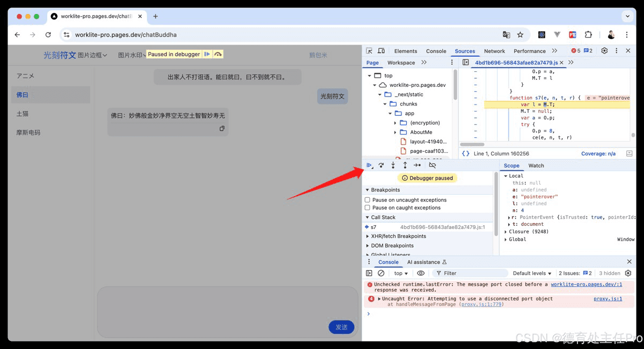Toggle the live expression eye icon
The width and height of the screenshot is (644, 349).
coord(421,273)
